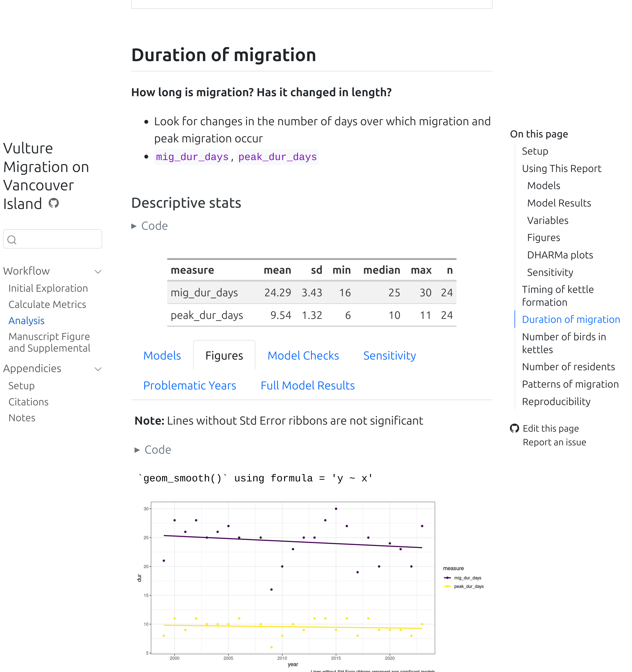Jump to DHARMa plots section
This screenshot has width=632, height=672.
(x=560, y=255)
